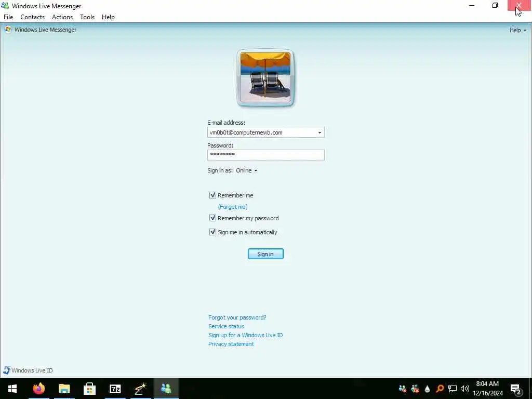Open 7-Zip from the taskbar
Screen dimensions: 532x399
tap(115, 389)
